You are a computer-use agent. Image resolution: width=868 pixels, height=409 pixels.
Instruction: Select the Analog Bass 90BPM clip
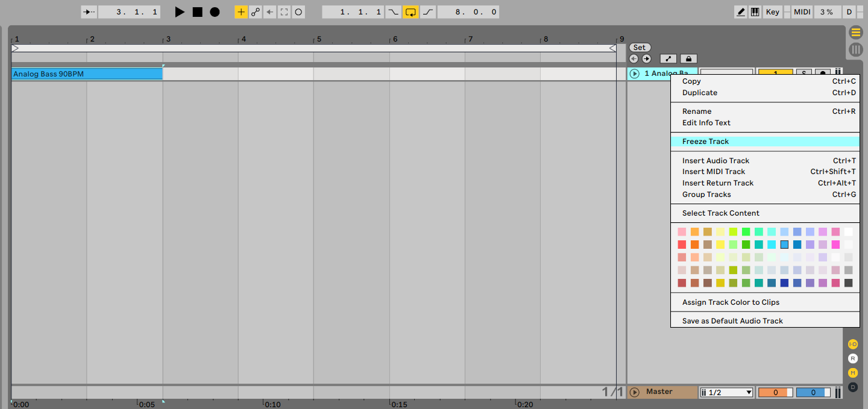click(87, 74)
